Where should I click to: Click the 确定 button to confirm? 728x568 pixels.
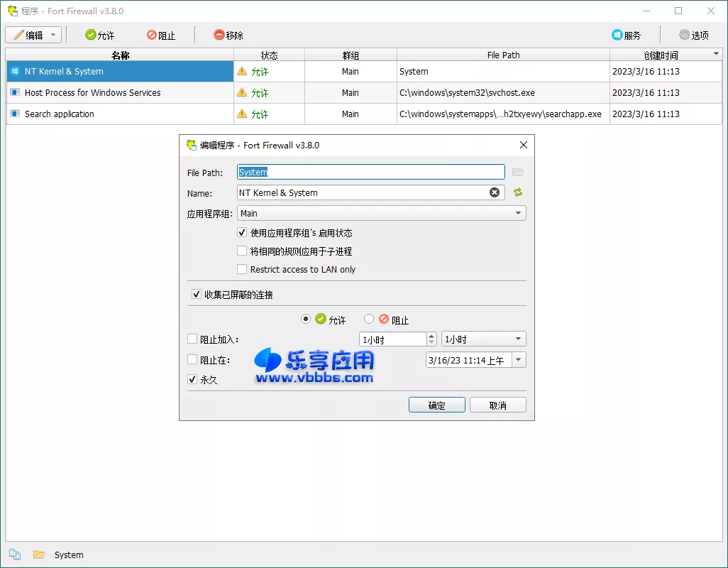(x=436, y=404)
